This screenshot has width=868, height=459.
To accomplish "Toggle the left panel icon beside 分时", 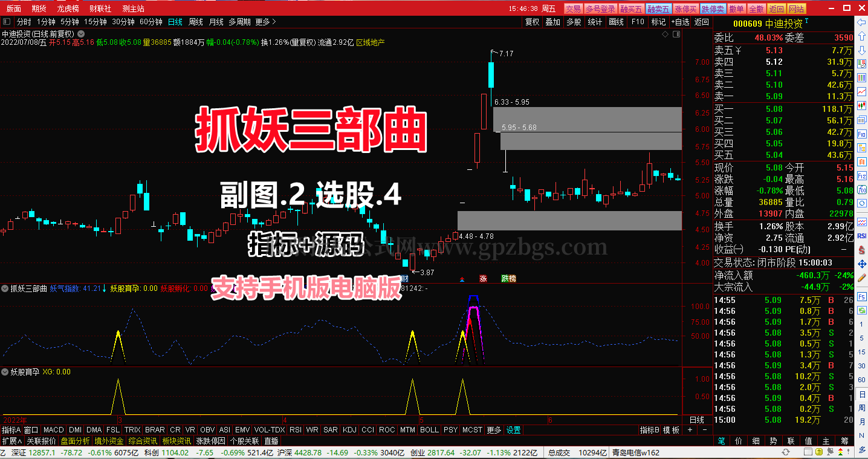I will [x=7, y=22].
